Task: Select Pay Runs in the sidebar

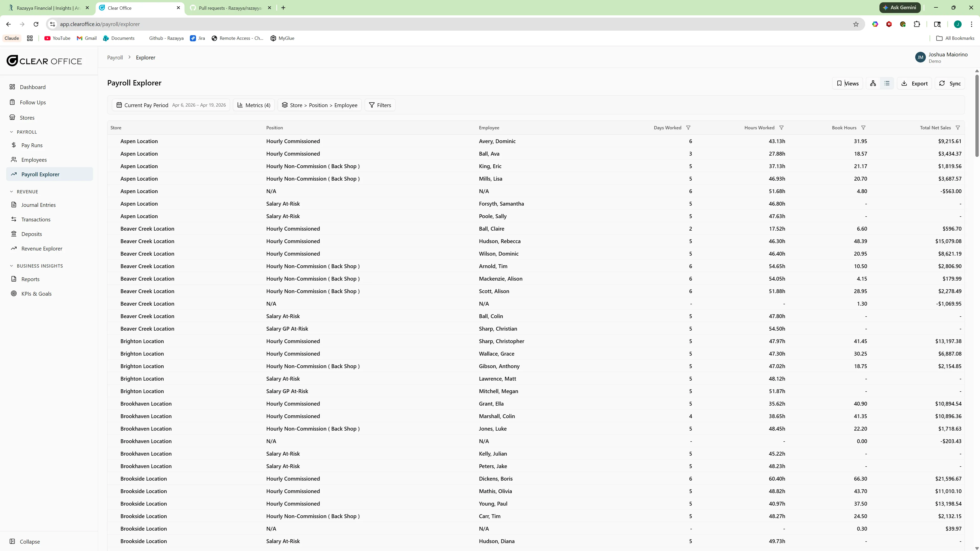Action: (x=32, y=145)
